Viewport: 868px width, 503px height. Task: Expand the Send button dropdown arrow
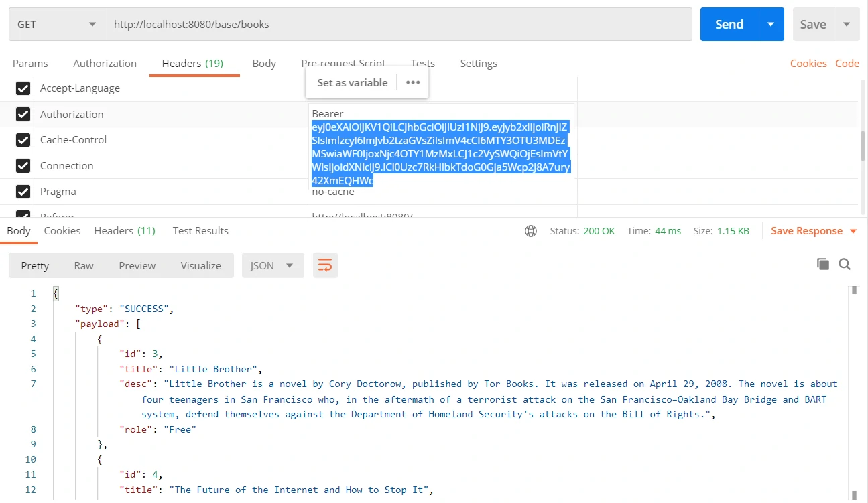point(771,25)
